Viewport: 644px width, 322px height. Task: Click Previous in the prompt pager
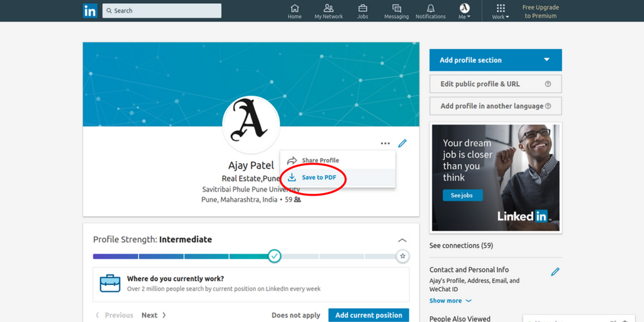(x=114, y=316)
